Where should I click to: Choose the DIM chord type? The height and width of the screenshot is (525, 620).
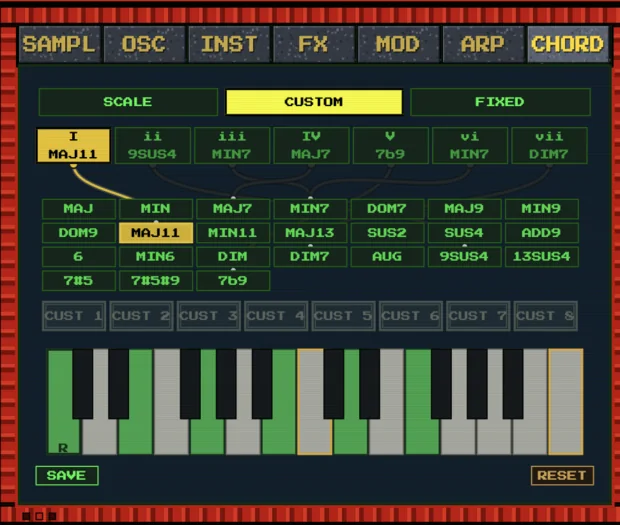[x=233, y=257]
